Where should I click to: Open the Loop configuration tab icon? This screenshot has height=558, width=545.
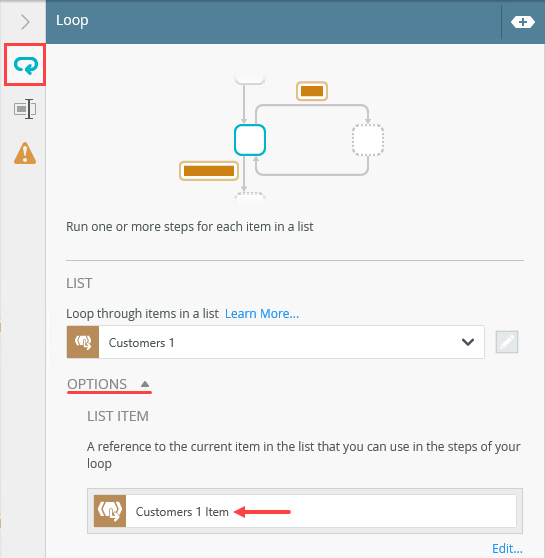25,65
